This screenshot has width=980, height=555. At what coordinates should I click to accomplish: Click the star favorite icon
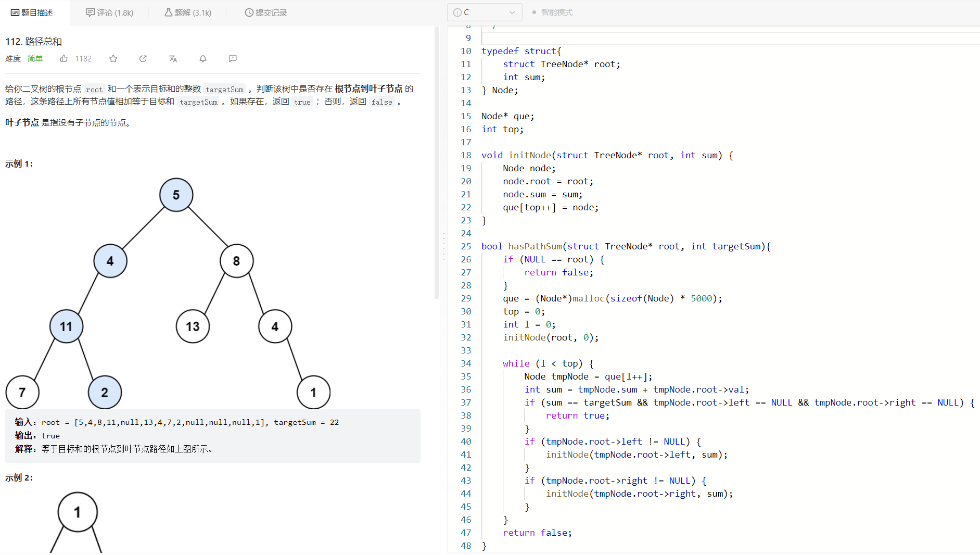(x=113, y=58)
